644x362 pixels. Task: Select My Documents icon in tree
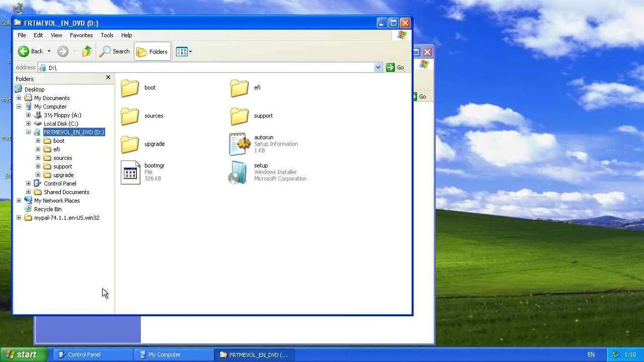28,98
